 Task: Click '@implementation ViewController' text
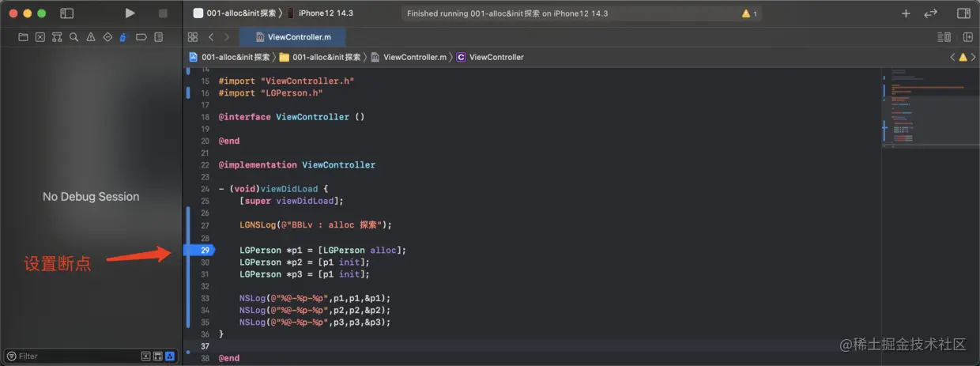click(297, 165)
